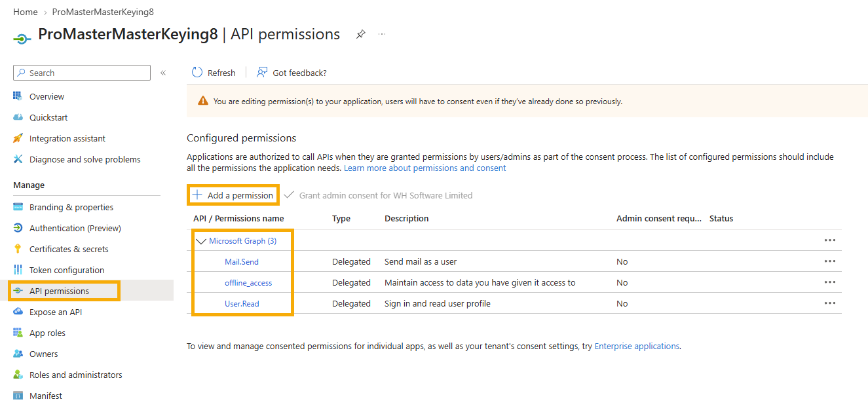Click 'Send mail as a user' description
The width and height of the screenshot is (868, 412).
coord(421,261)
